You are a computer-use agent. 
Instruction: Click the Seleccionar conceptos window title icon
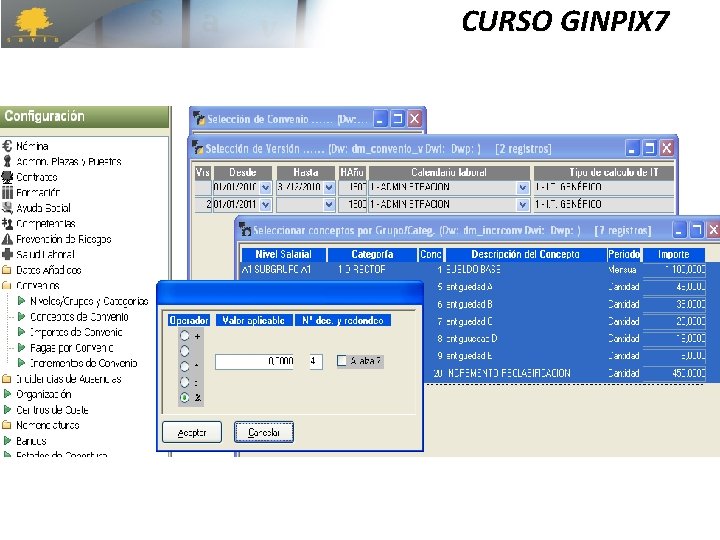click(x=246, y=230)
